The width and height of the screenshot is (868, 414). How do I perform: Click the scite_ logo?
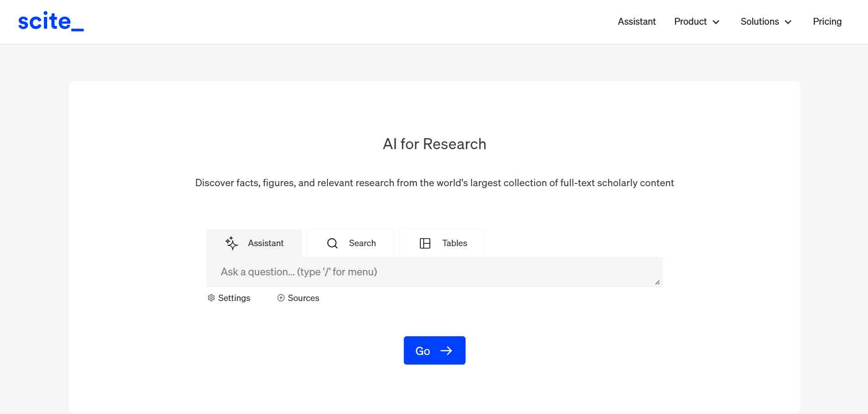[51, 22]
